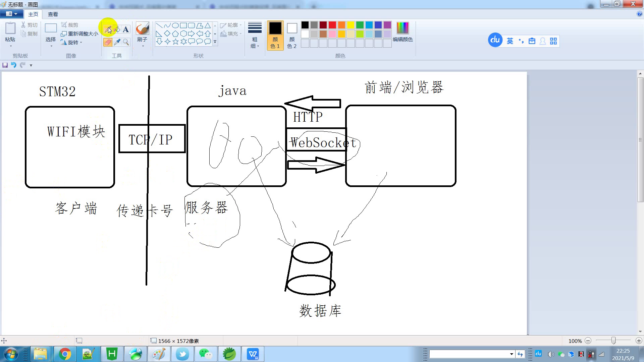This screenshot has width=644, height=362.
Task: Select the Eraser tool
Action: (x=108, y=42)
